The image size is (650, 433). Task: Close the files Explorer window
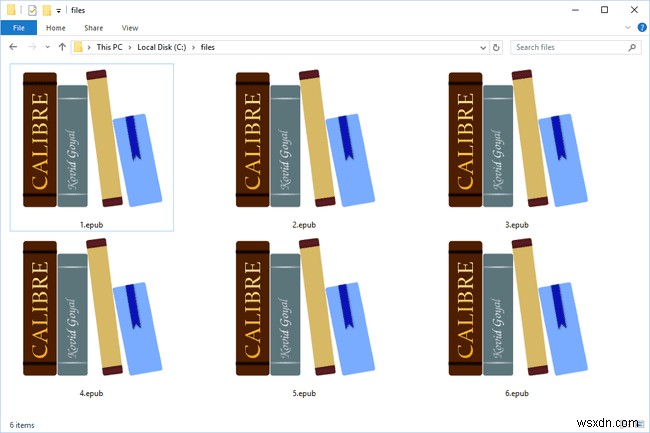[x=634, y=10]
